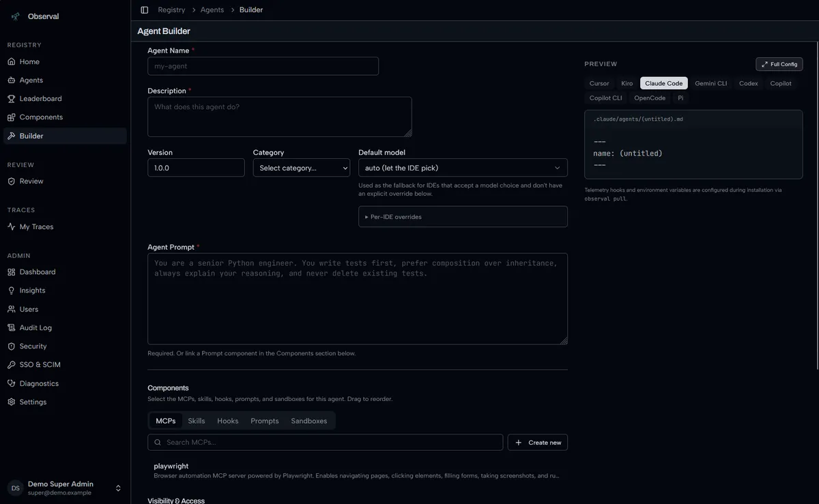Open the Select category dropdown
819x504 pixels.
[x=301, y=168]
